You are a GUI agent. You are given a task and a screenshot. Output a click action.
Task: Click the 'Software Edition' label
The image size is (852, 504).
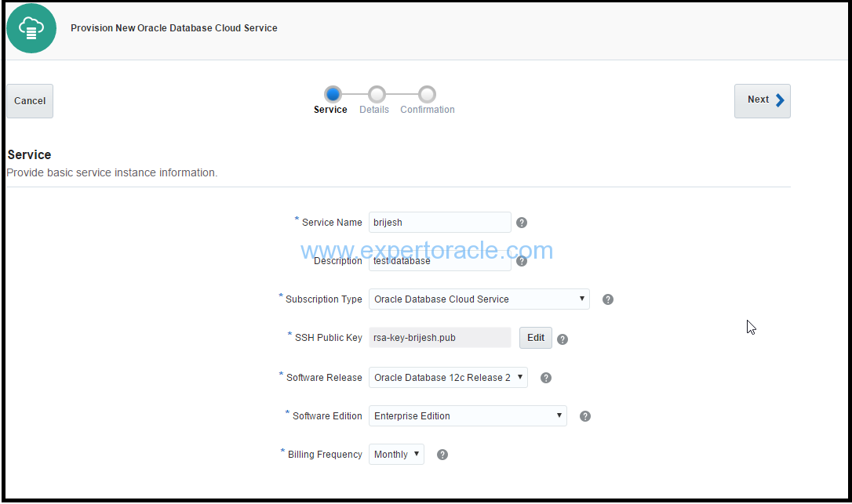tap(327, 416)
